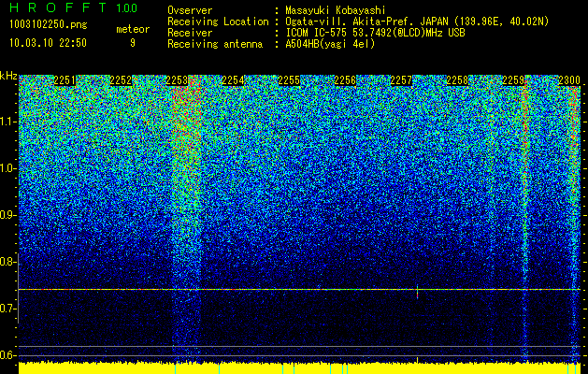Image resolution: width=588 pixels, height=374 pixels.
Task: Click the 'Receiving Location' label
Action: coord(218,22)
